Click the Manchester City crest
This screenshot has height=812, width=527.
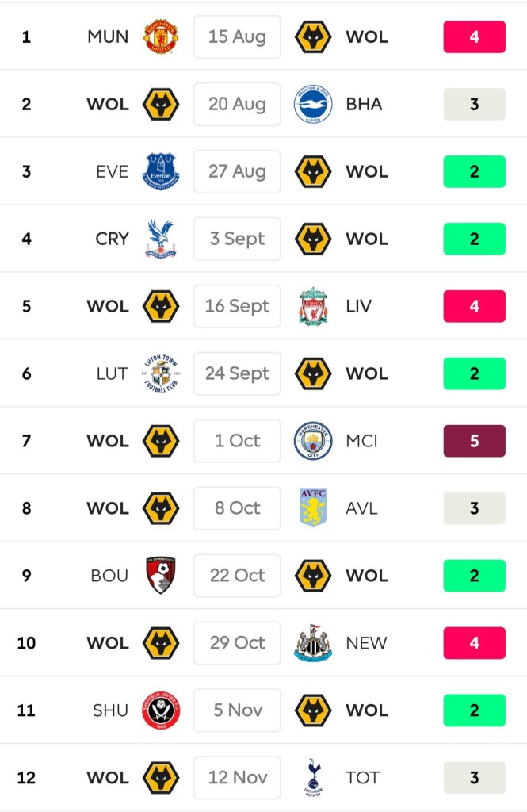(x=313, y=441)
